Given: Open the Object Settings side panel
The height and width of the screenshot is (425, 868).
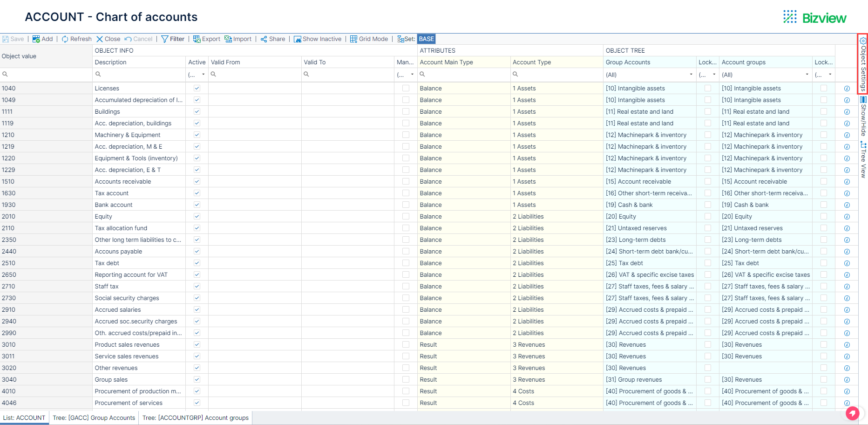Looking at the screenshot, I should (x=863, y=64).
